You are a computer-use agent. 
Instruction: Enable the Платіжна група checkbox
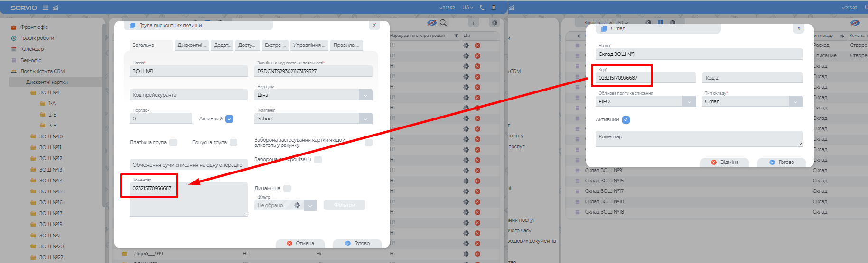coord(173,143)
